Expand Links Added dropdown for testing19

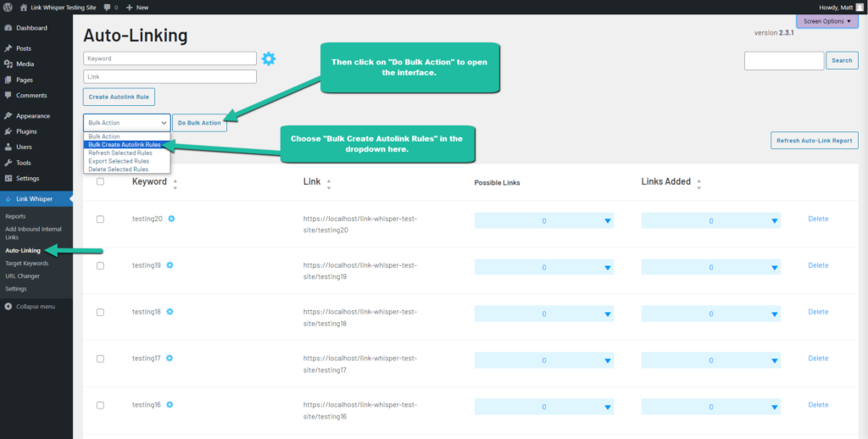point(711,268)
